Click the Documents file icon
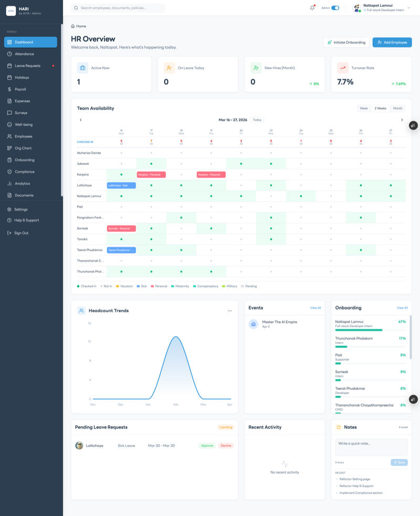 9,195
